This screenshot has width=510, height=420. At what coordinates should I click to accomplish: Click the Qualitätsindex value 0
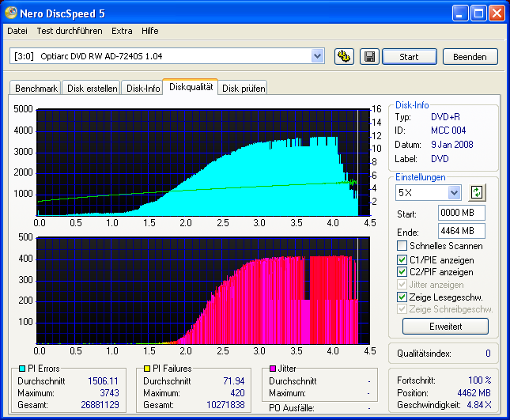(x=488, y=354)
